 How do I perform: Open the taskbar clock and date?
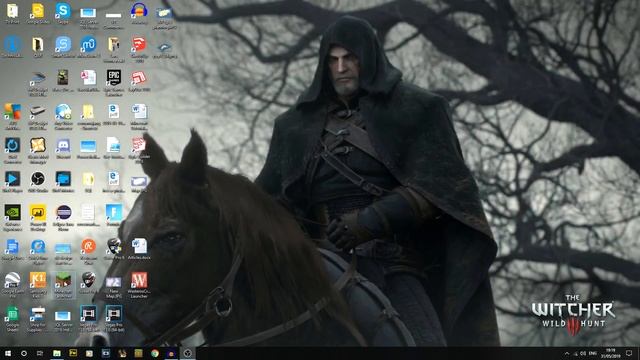pyautogui.click(x=611, y=353)
